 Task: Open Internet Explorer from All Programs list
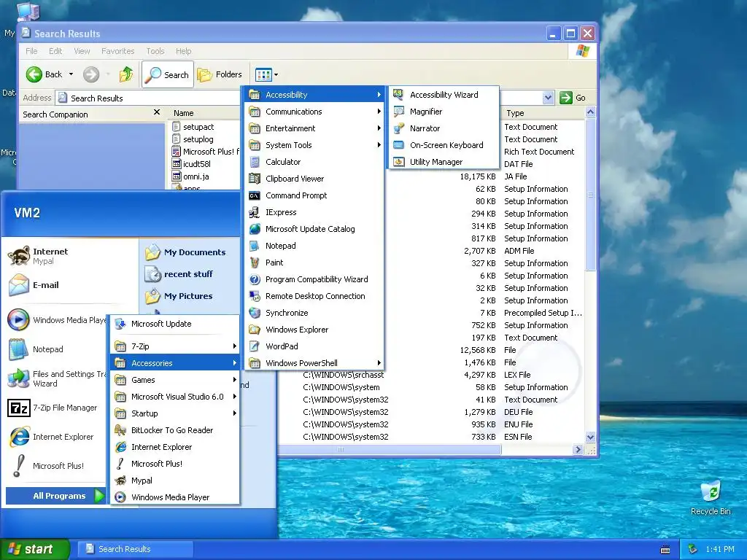tap(175, 447)
